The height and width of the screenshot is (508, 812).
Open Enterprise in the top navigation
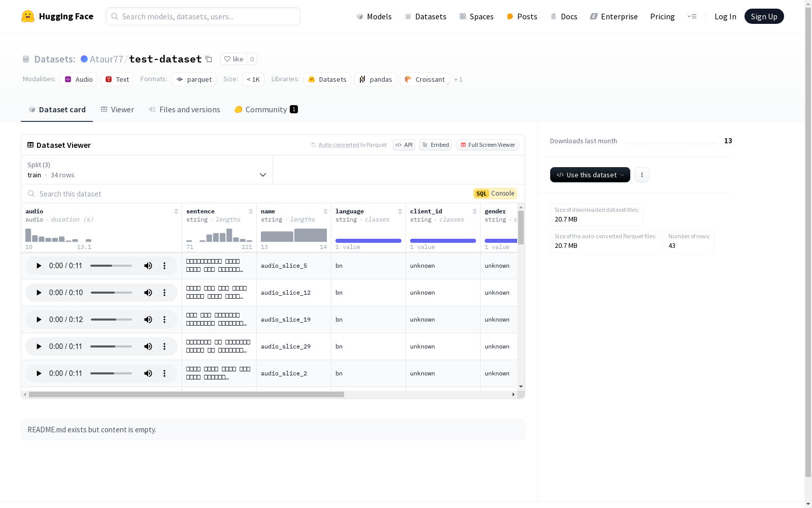click(614, 16)
